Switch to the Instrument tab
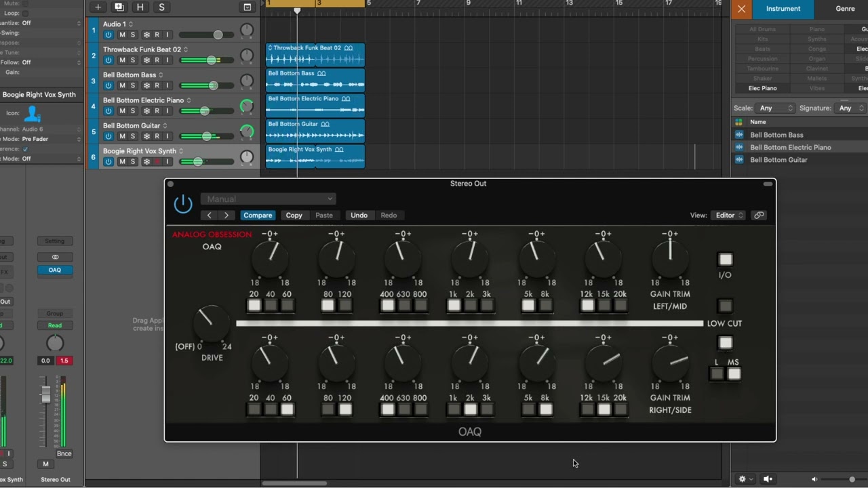 point(783,9)
